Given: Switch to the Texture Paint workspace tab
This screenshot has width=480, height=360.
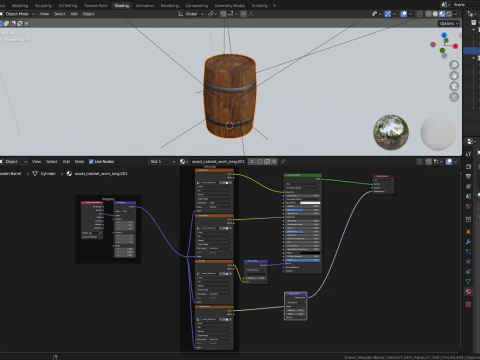Looking at the screenshot, I should [96, 5].
